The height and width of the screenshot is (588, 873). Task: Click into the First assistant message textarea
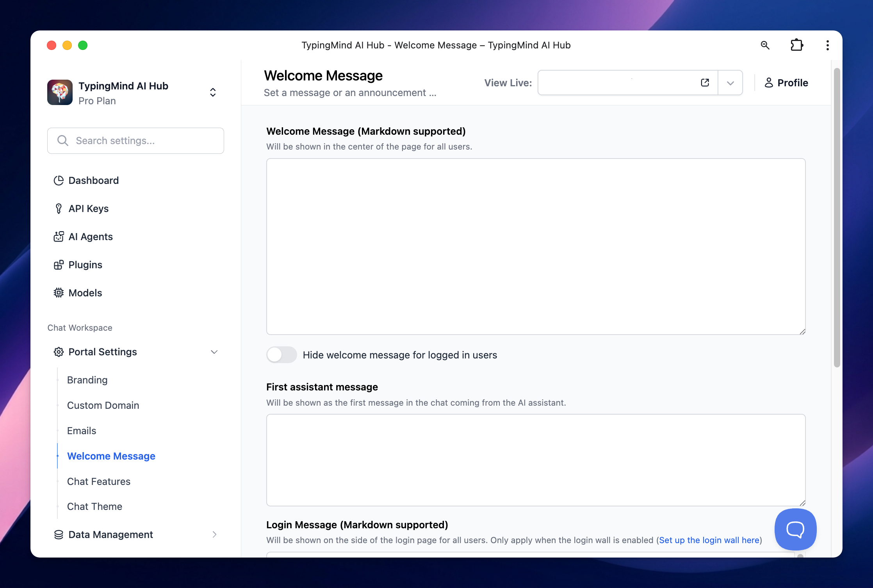[x=536, y=460]
